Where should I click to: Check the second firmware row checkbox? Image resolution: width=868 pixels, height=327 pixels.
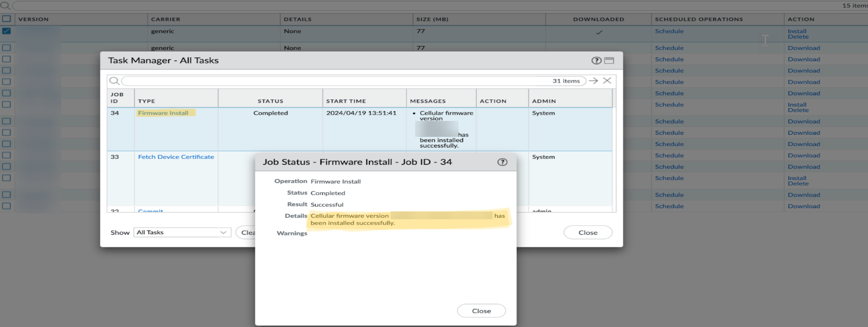click(6, 48)
